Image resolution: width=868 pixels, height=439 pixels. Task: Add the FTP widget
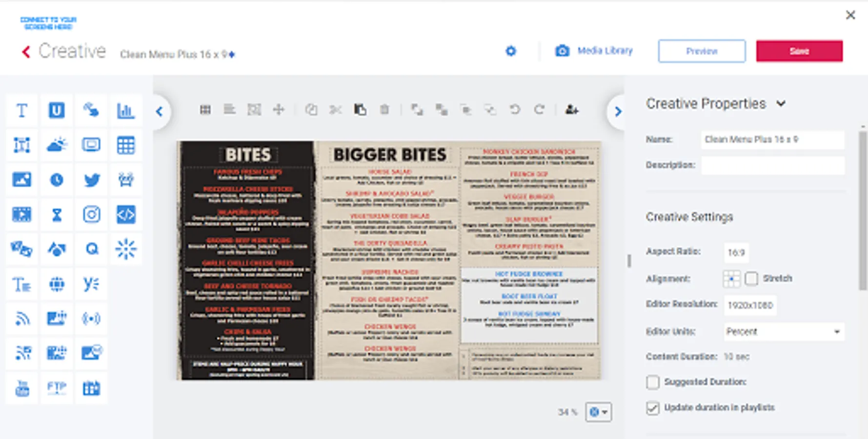coord(56,388)
